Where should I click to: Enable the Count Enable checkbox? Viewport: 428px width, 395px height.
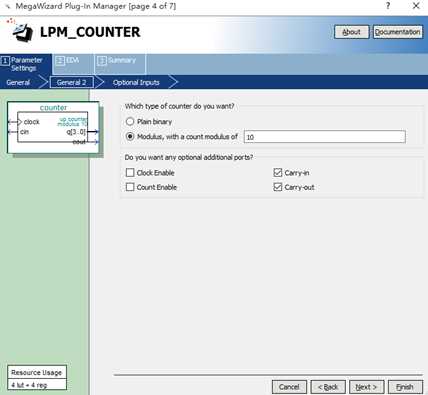pos(130,187)
